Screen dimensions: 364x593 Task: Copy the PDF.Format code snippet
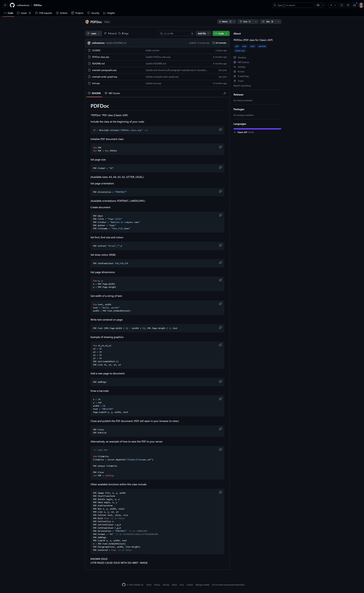[220, 167]
